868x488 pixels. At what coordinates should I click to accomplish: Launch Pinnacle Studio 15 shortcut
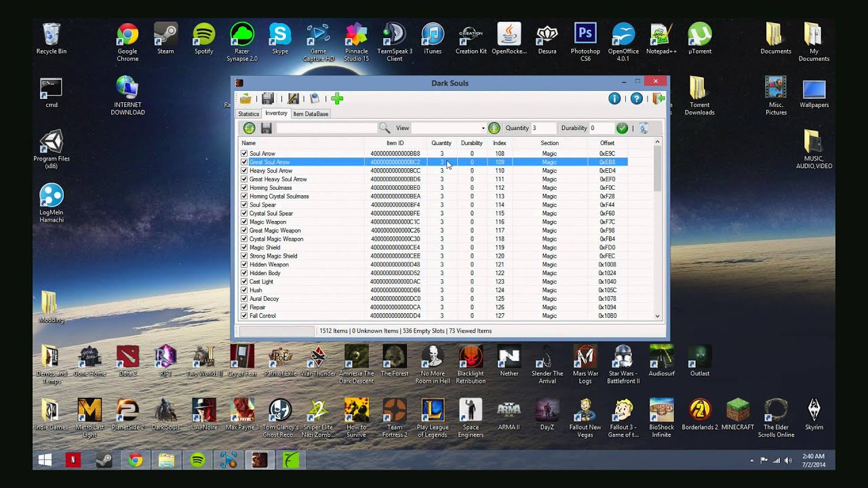[357, 42]
